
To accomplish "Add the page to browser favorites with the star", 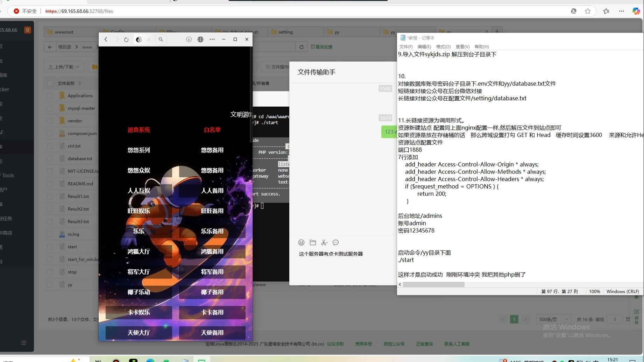I will [588, 11].
